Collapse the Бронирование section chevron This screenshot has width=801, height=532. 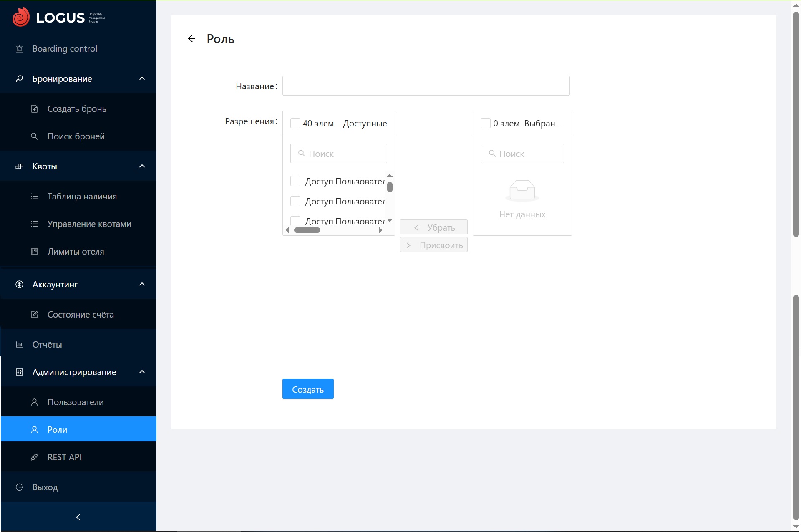(x=142, y=79)
